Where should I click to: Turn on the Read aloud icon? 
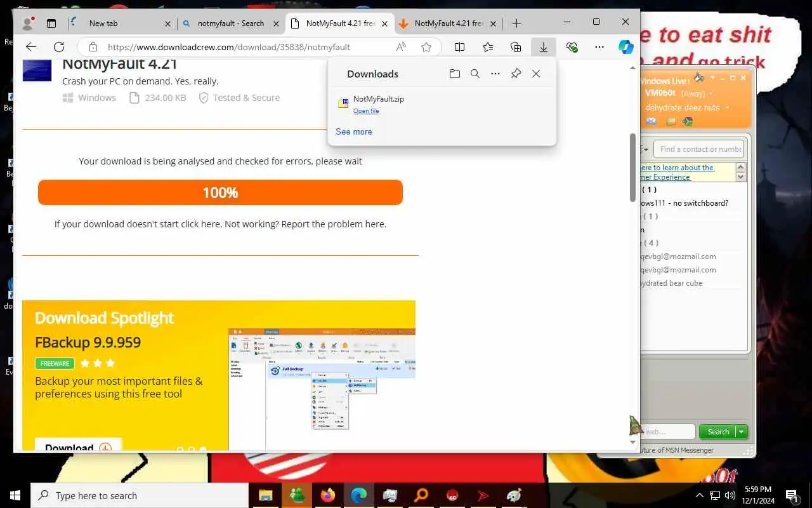point(401,47)
